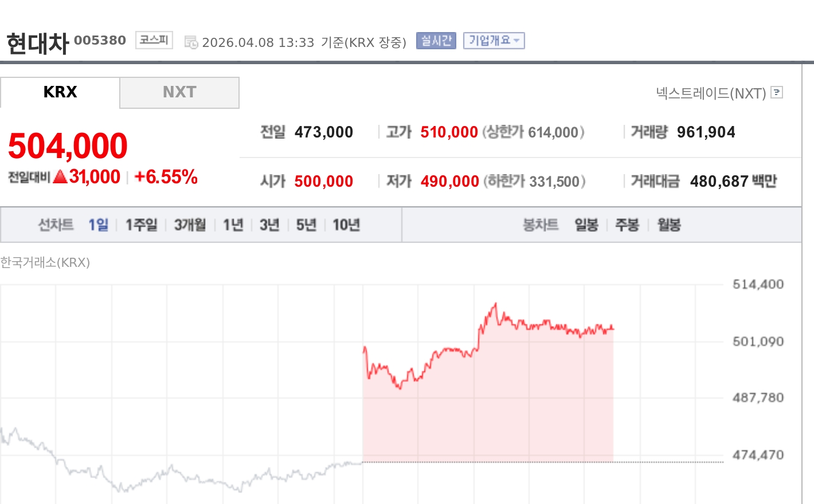
Task: Select 주봉 weekly candlestick view
Action: click(x=627, y=225)
